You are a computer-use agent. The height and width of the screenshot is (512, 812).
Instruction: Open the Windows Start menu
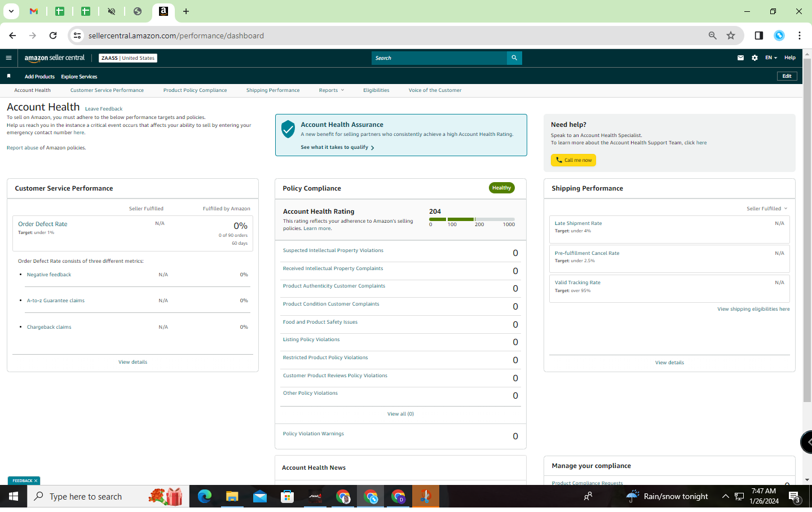[x=14, y=496]
